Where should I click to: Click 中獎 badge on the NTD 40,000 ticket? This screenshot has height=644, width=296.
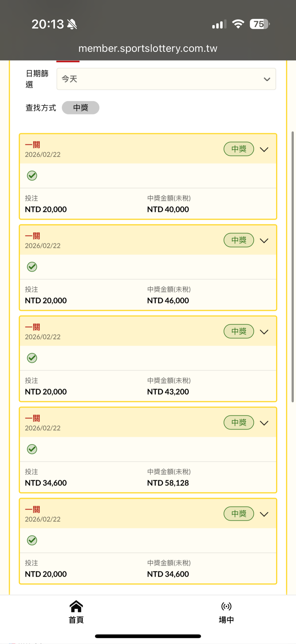239,149
